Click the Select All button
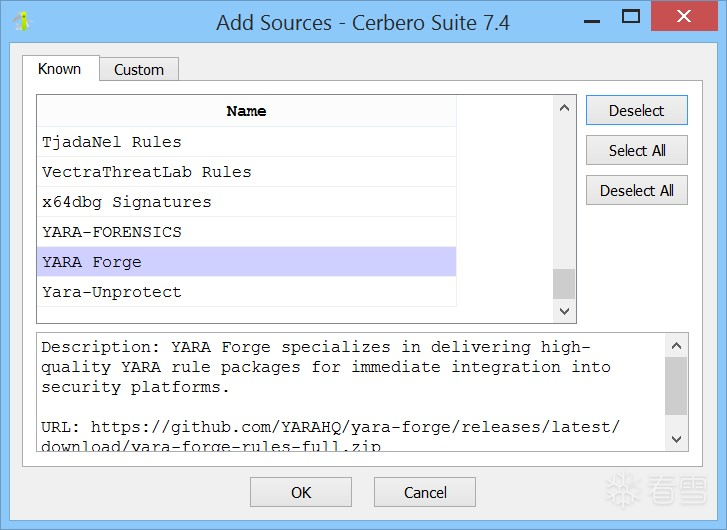 [x=637, y=151]
